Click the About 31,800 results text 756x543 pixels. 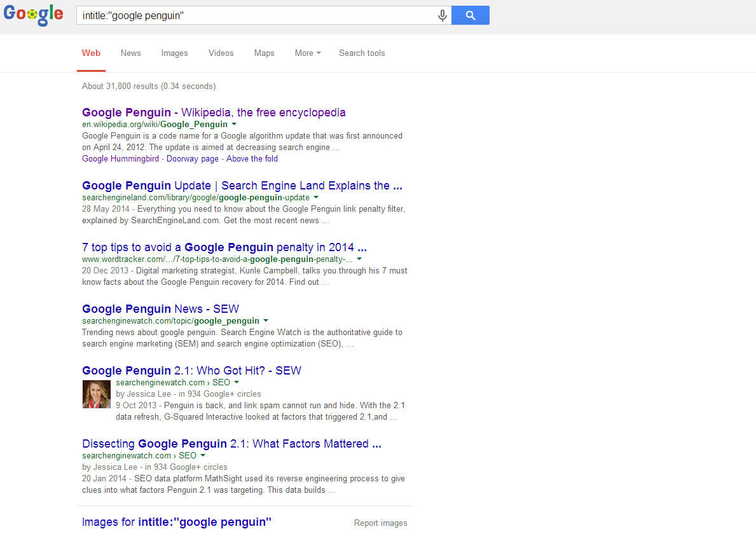(x=149, y=86)
